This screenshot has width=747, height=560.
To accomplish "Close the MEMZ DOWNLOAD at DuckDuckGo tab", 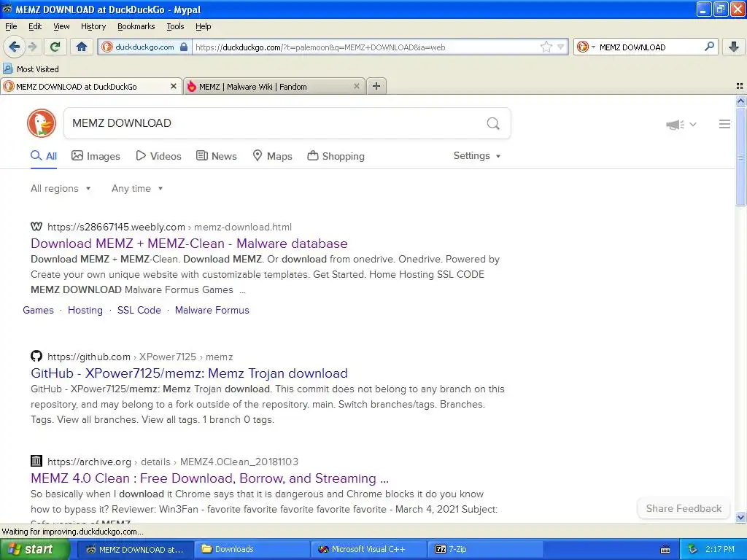I will (x=174, y=86).
